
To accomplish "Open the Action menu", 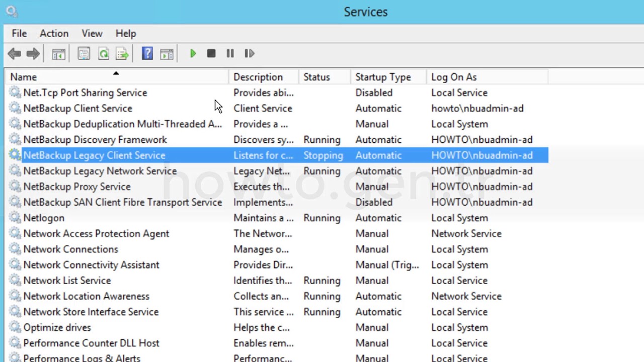I will click(54, 33).
